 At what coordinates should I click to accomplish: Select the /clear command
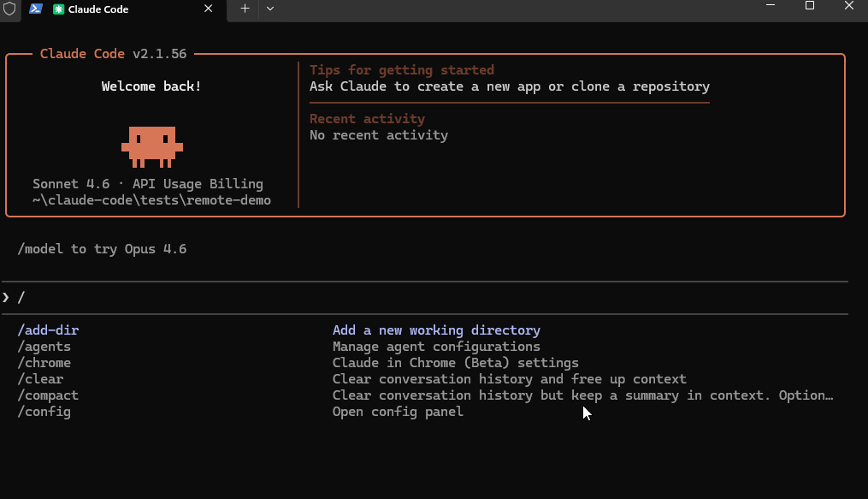pos(40,379)
